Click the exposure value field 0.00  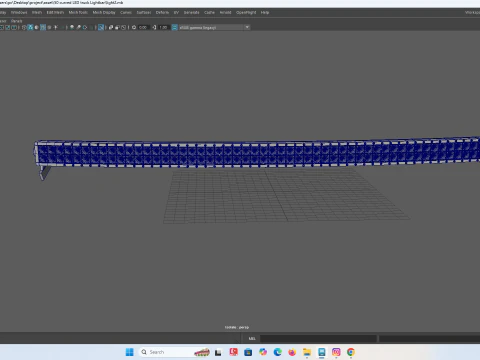tap(143, 27)
